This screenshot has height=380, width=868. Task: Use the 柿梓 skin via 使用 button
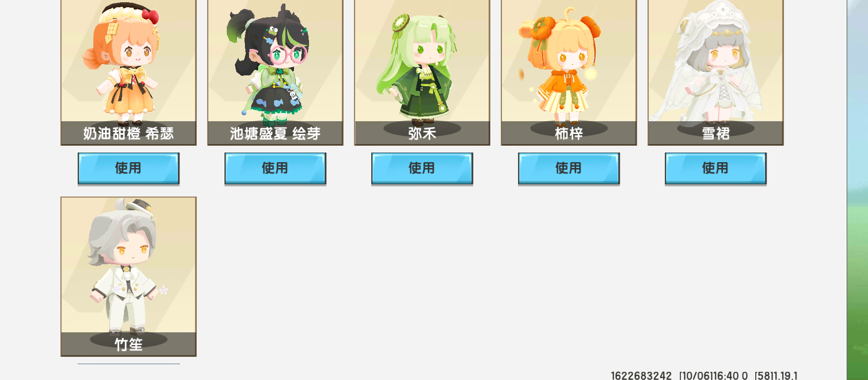[x=569, y=168]
